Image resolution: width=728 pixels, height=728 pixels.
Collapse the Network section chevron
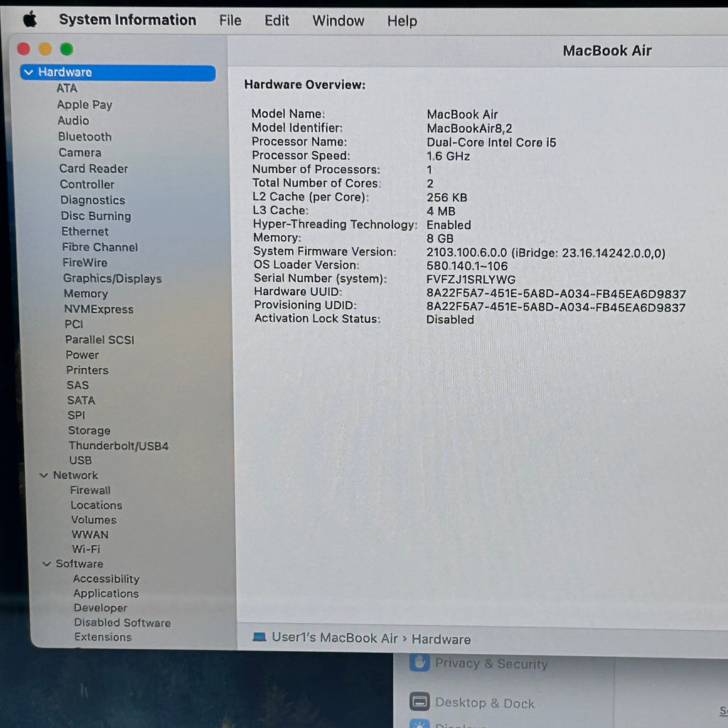[x=43, y=476]
